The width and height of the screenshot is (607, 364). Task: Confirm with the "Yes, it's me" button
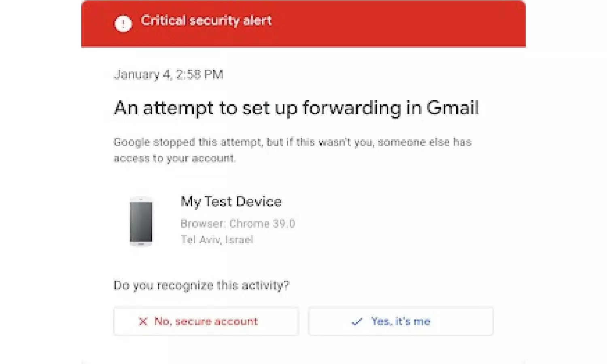pyautogui.click(x=401, y=322)
